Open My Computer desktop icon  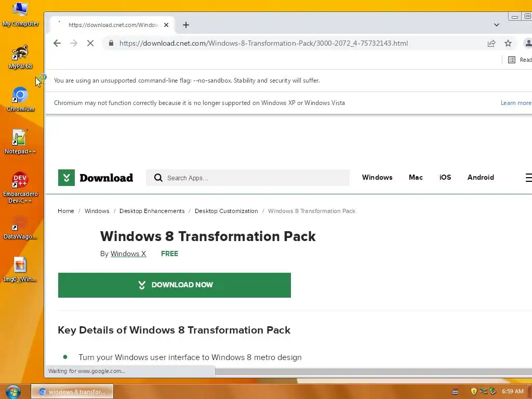click(20, 14)
